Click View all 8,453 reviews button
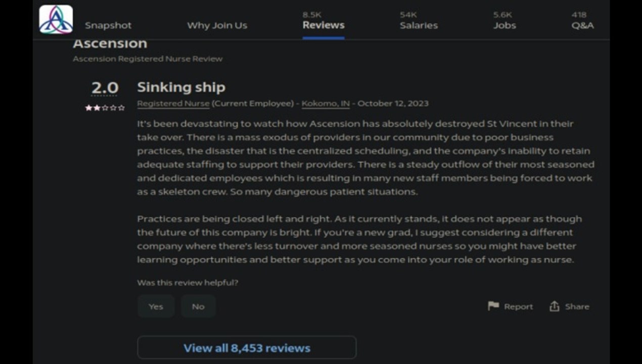 pyautogui.click(x=247, y=348)
